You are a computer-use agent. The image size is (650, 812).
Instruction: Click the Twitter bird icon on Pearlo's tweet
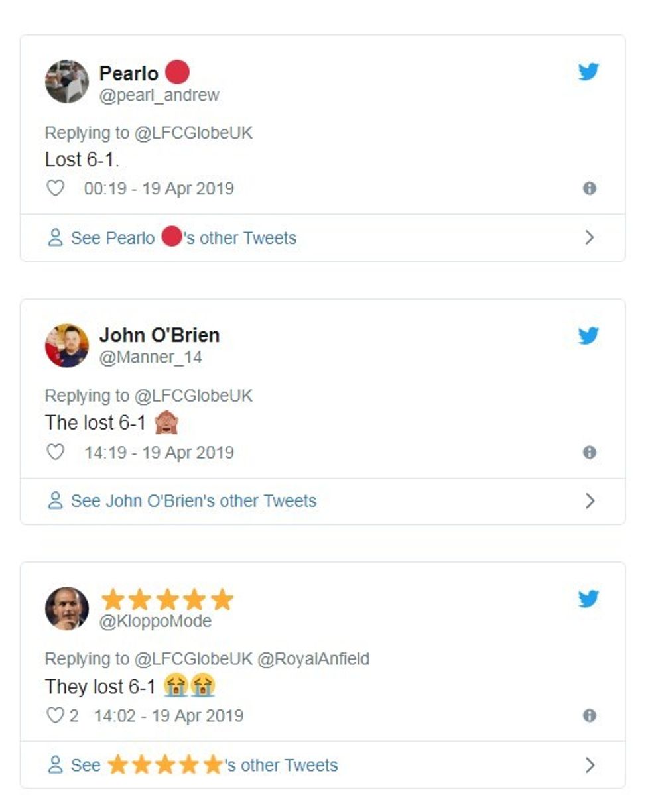(588, 72)
